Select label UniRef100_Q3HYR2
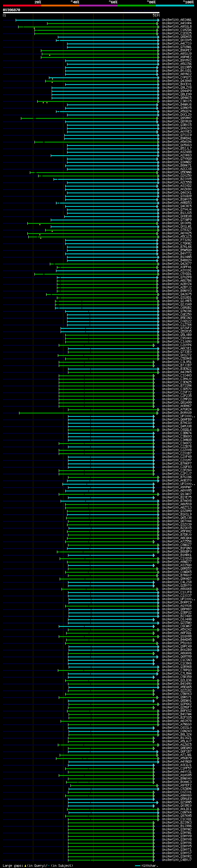The image size is (197, 868). click(x=177, y=857)
